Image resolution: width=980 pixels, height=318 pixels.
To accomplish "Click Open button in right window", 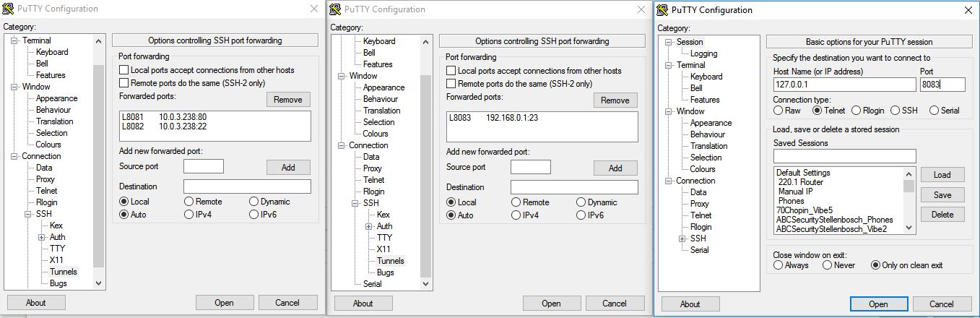I will click(x=878, y=304).
